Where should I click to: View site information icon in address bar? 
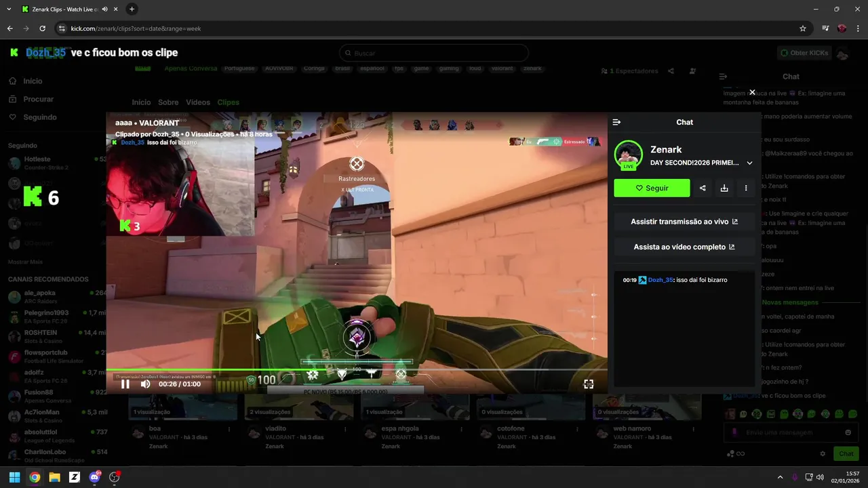(x=62, y=28)
